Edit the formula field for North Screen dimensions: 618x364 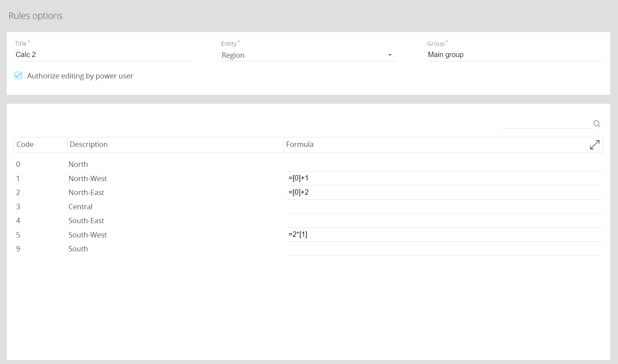(444, 164)
